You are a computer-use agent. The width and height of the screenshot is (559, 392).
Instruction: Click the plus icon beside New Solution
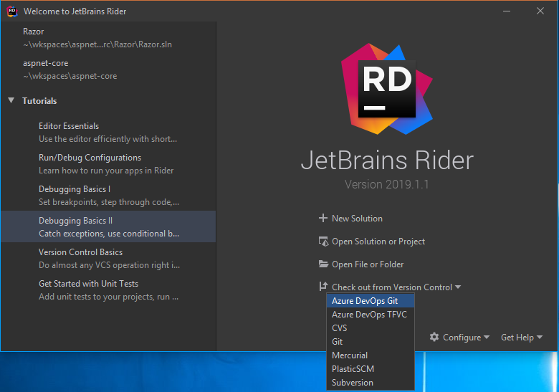(323, 218)
